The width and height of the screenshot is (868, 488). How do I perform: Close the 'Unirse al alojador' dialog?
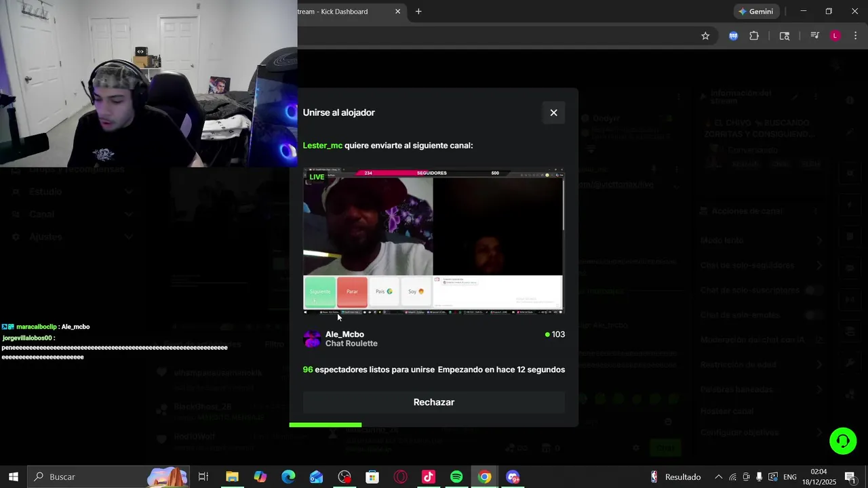point(553,113)
